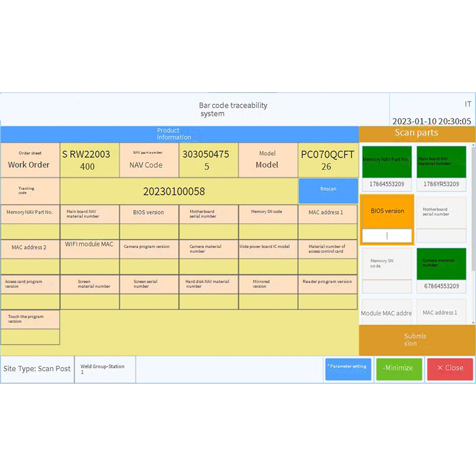Click the Module MAC address scan slot

coord(387,313)
